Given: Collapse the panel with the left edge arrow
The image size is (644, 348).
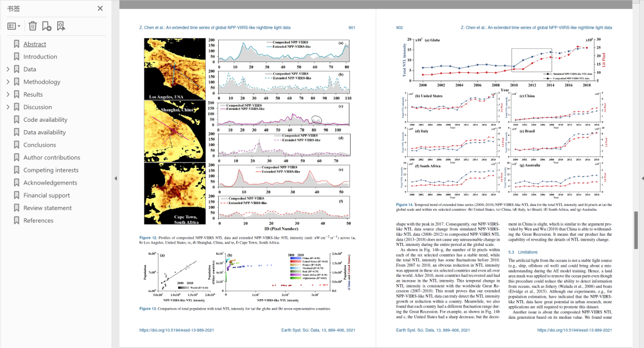Looking at the screenshot, I should (116, 177).
